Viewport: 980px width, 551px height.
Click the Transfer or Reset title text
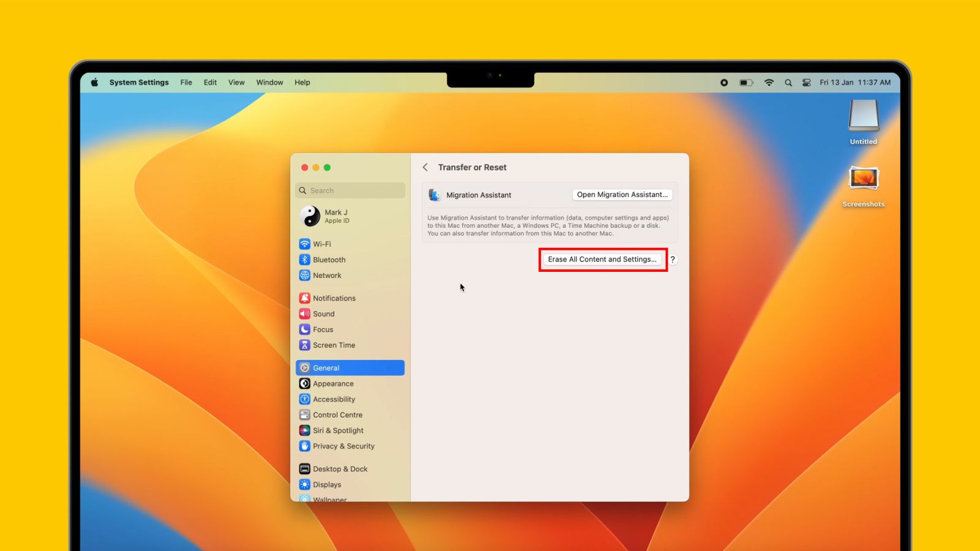click(x=472, y=167)
